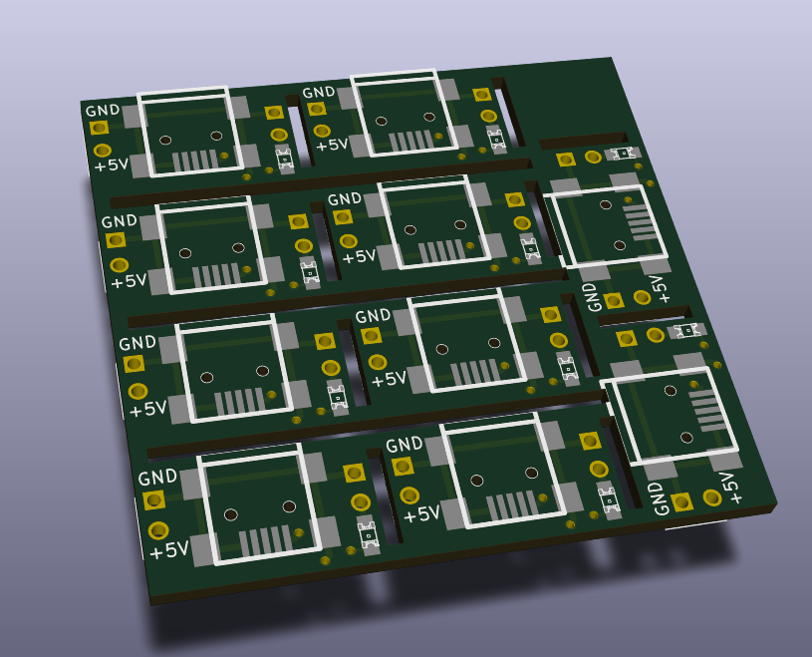The height and width of the screenshot is (657, 812).
Task: Select rotated +5V label on upper-right board
Action: point(660,288)
